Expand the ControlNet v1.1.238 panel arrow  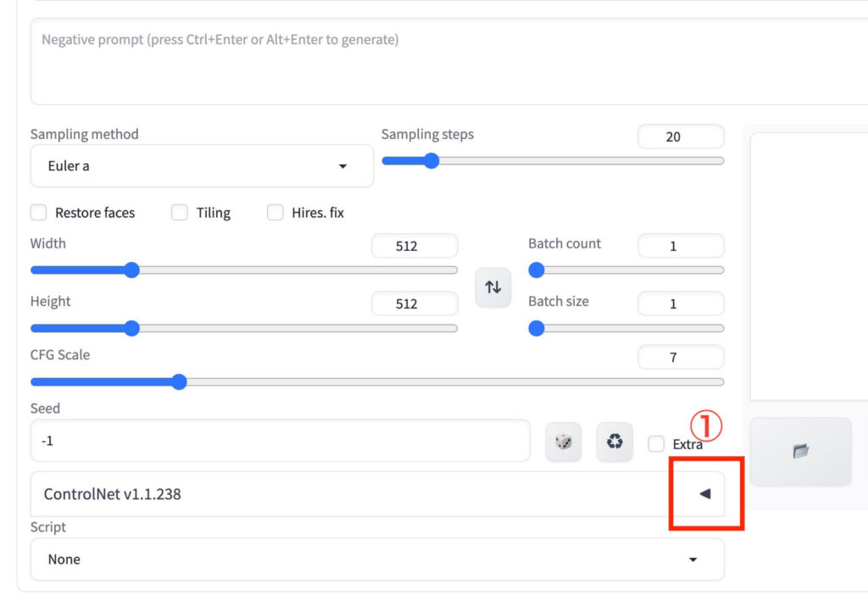704,493
